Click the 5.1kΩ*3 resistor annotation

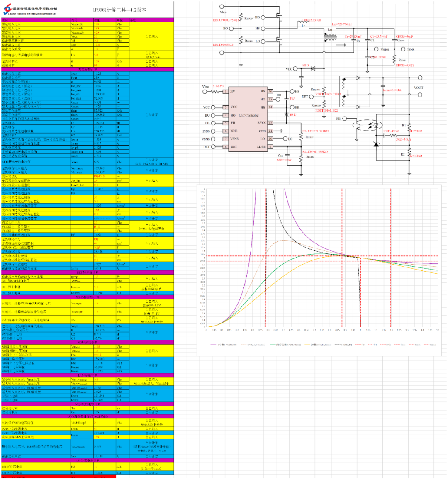[218, 86]
